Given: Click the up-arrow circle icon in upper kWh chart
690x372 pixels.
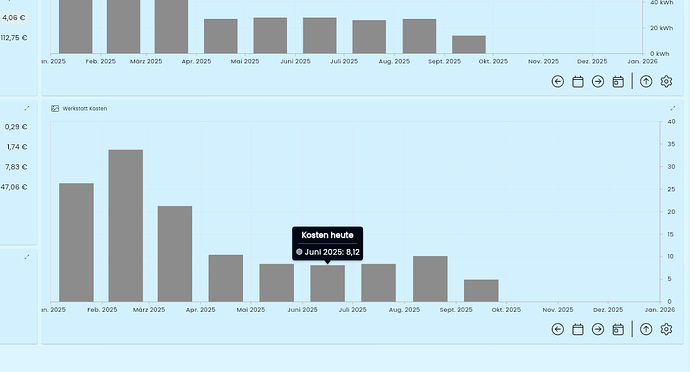Looking at the screenshot, I should [x=646, y=81].
